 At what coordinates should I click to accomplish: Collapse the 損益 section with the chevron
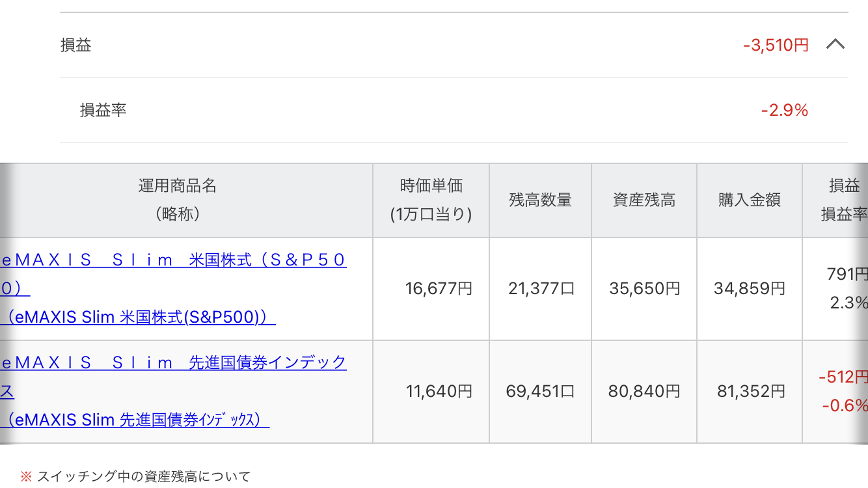[x=835, y=45]
